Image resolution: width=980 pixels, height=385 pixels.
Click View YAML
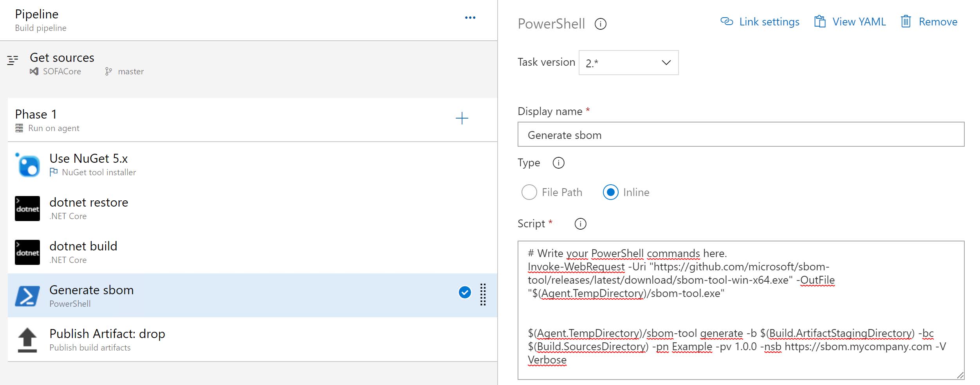850,22
